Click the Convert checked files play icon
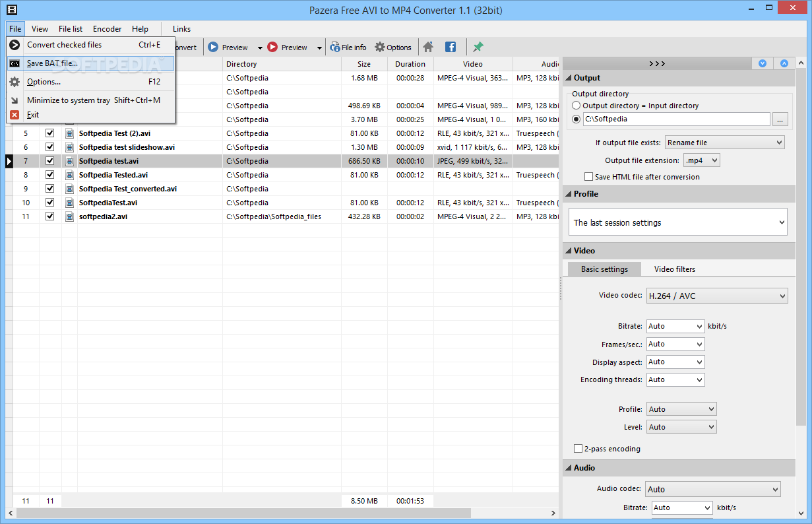Viewport: 812px width, 524px height. click(x=15, y=45)
